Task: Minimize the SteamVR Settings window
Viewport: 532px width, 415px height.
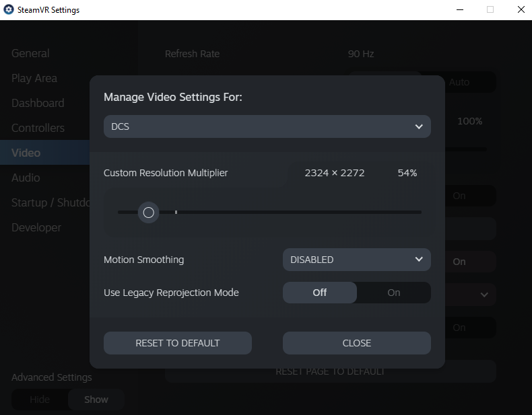Action: [x=460, y=9]
